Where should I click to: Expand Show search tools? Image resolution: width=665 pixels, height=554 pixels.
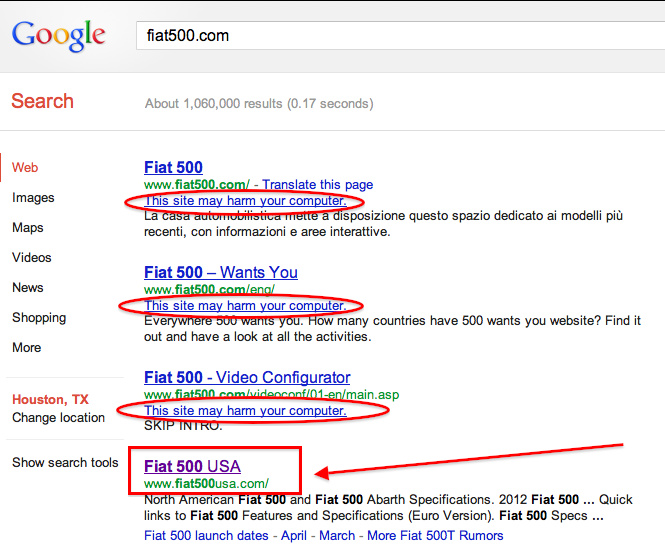(65, 462)
